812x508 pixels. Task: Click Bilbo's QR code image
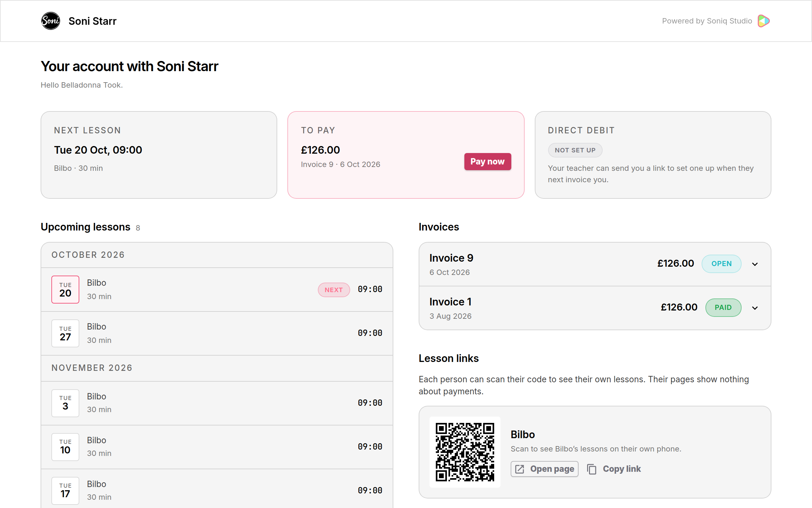coord(465,452)
